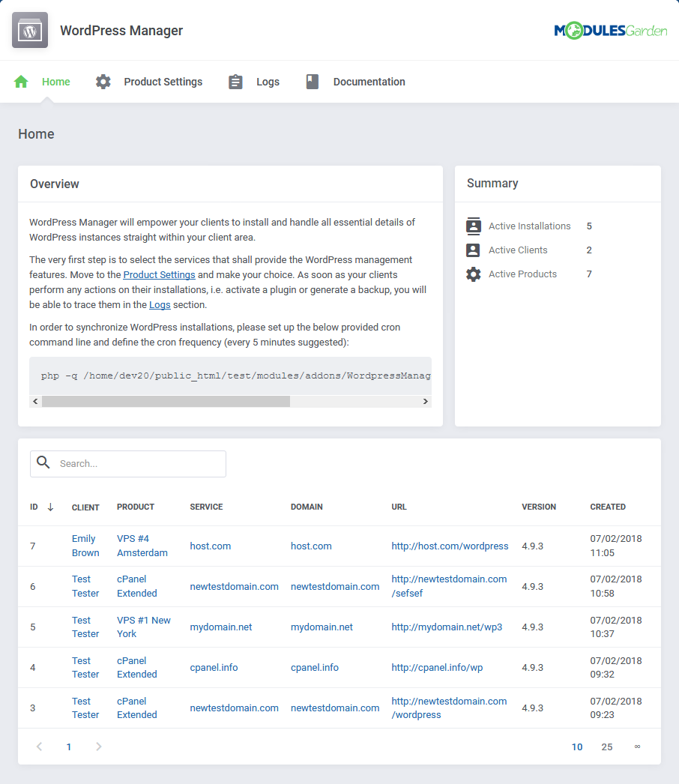
Task: Follow the Logs link in Overview text
Action: [160, 304]
